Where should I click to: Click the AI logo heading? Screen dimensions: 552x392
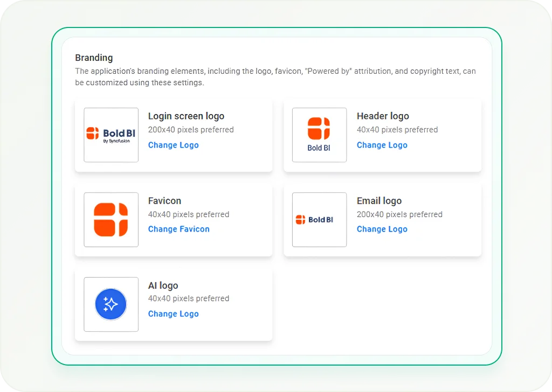163,285
